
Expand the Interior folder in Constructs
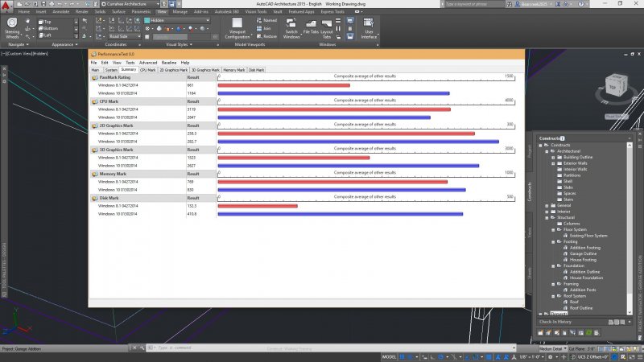(x=547, y=212)
